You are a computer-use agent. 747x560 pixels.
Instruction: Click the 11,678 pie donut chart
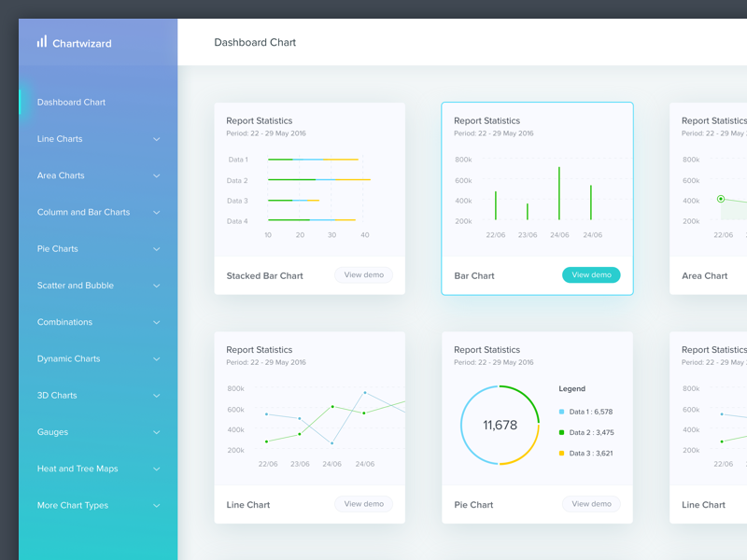500,425
